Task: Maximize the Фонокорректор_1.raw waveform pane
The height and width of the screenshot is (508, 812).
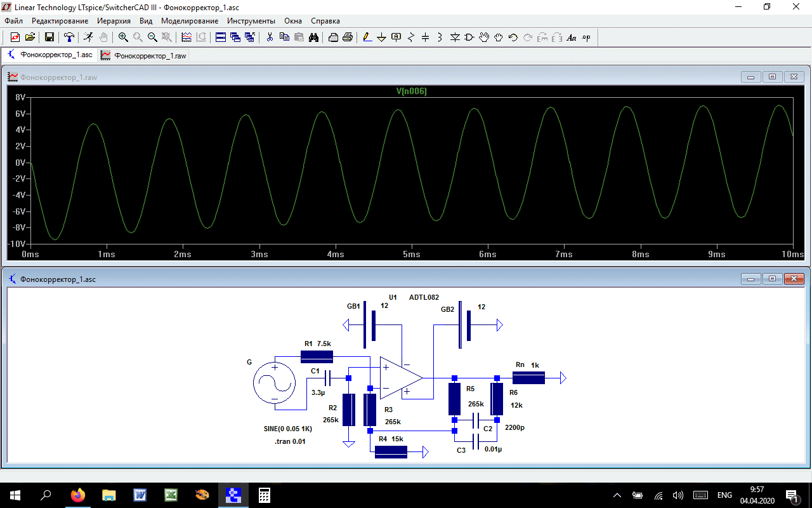Action: tap(772, 77)
